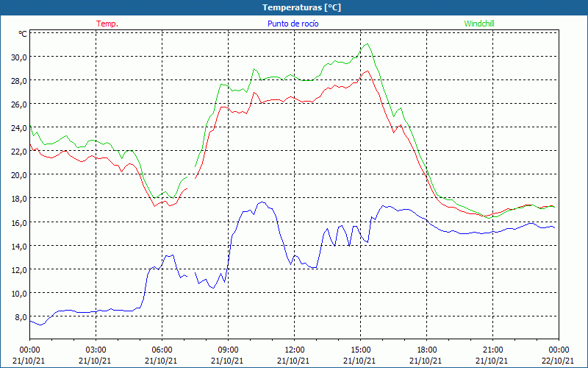The width and height of the screenshot is (588, 368).
Task: Click the 21:00 time axis label
Action: [x=492, y=350]
